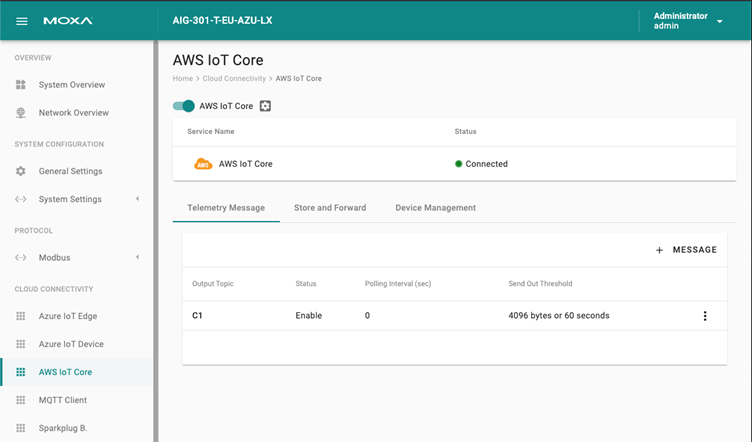Click the AWS IoT Core service name
The width and height of the screenshot is (752, 442).
tap(246, 164)
